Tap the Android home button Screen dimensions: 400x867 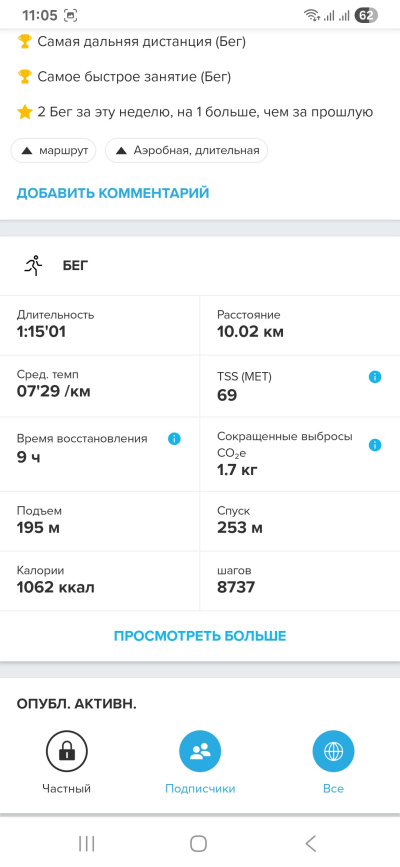click(x=198, y=843)
